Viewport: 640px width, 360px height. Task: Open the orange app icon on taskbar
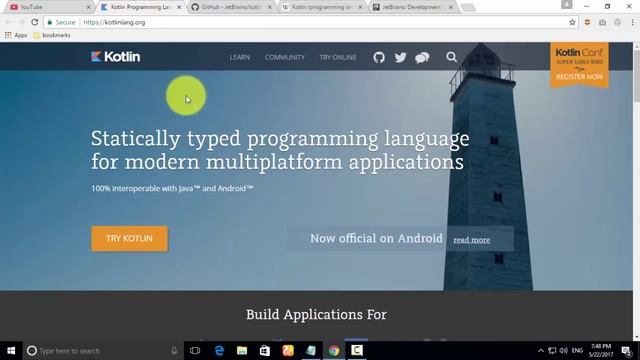288,351
